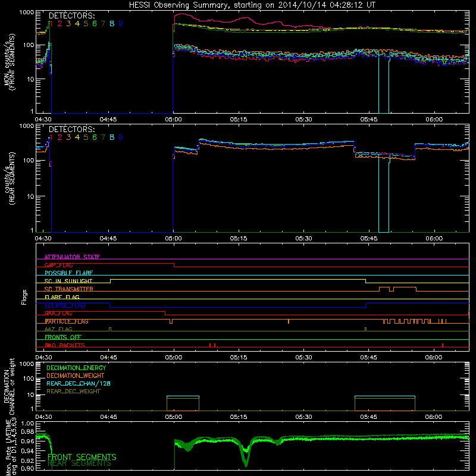Select the DETECTORS: label in front segments plot
The width and height of the screenshot is (476, 476).
(x=71, y=16)
